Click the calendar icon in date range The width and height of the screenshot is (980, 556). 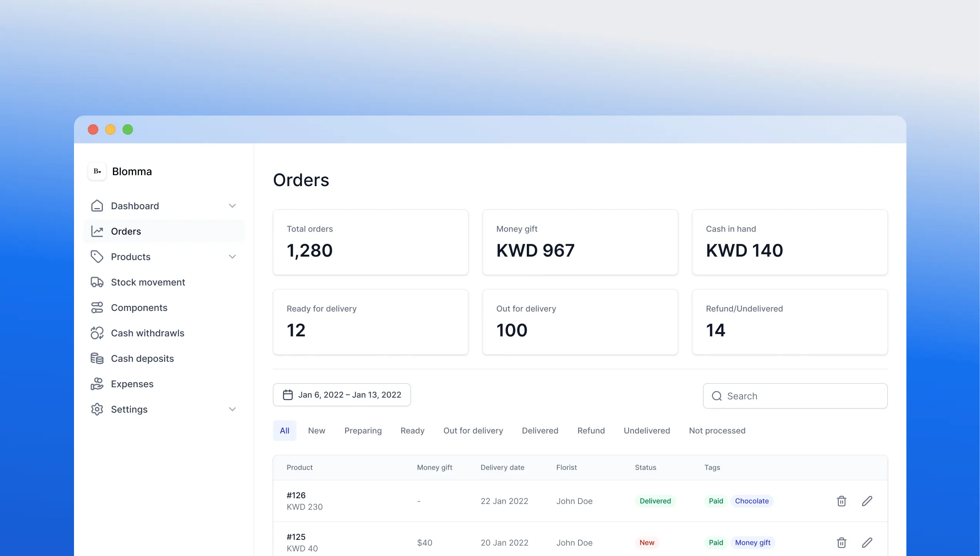287,395
